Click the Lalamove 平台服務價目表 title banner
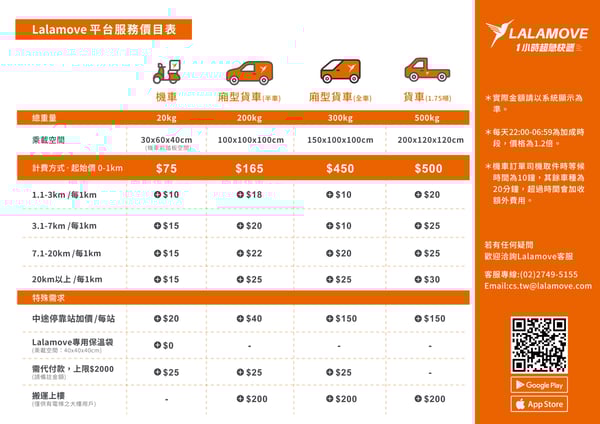 [103, 29]
